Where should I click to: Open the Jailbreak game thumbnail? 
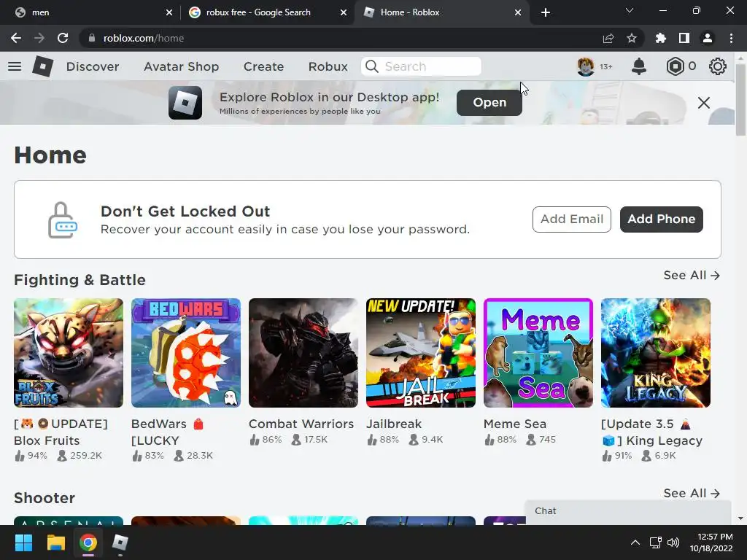(x=421, y=353)
